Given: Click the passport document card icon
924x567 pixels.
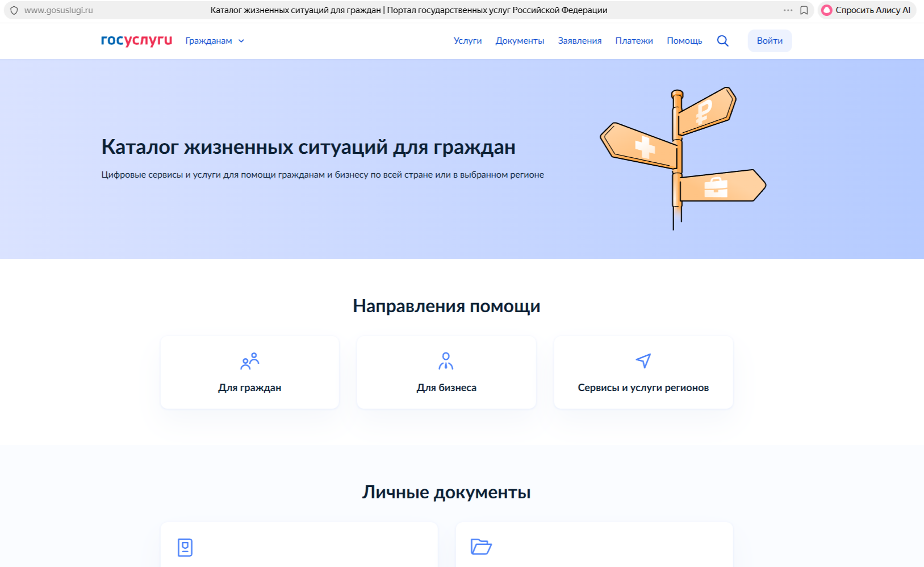Looking at the screenshot, I should click(x=185, y=547).
